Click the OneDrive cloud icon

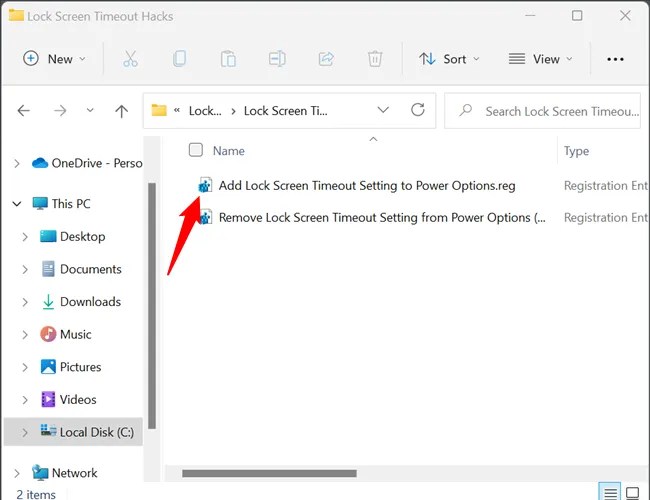coord(40,163)
